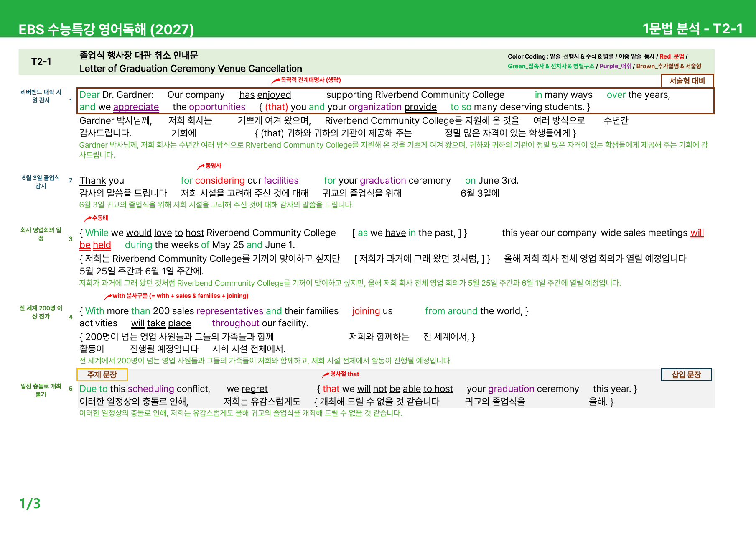Click the Korean gloss '진행될 예정입니다'
This screenshot has height=535, width=756.
pyautogui.click(x=164, y=349)
